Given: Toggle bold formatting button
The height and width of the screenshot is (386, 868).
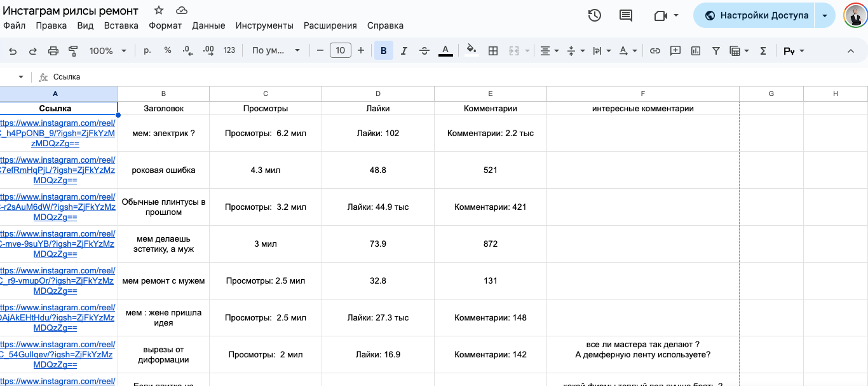Looking at the screenshot, I should 384,51.
